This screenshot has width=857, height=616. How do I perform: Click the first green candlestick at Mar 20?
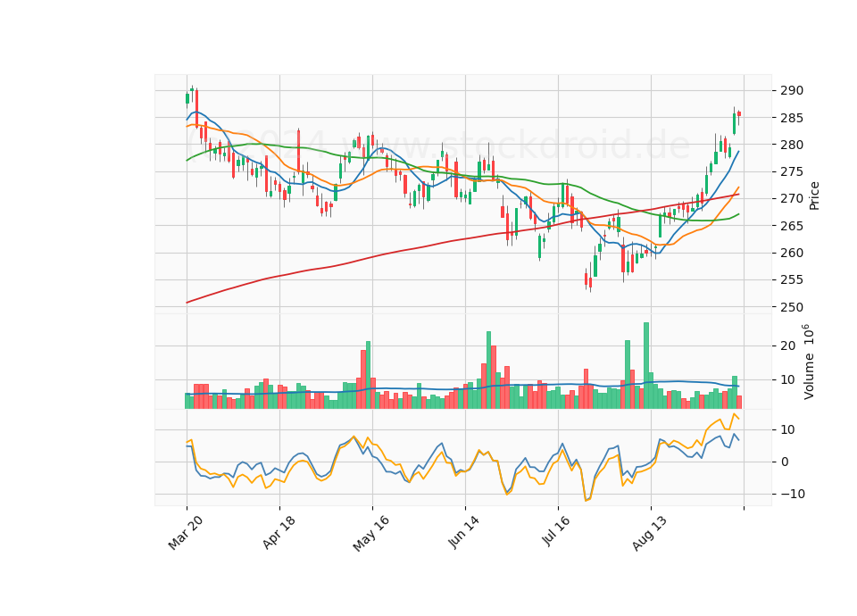[x=187, y=98]
